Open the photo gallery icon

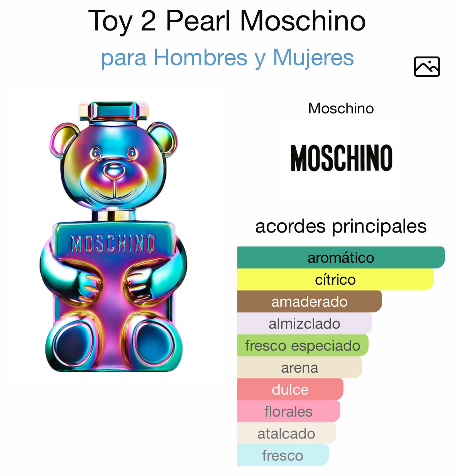tap(426, 67)
